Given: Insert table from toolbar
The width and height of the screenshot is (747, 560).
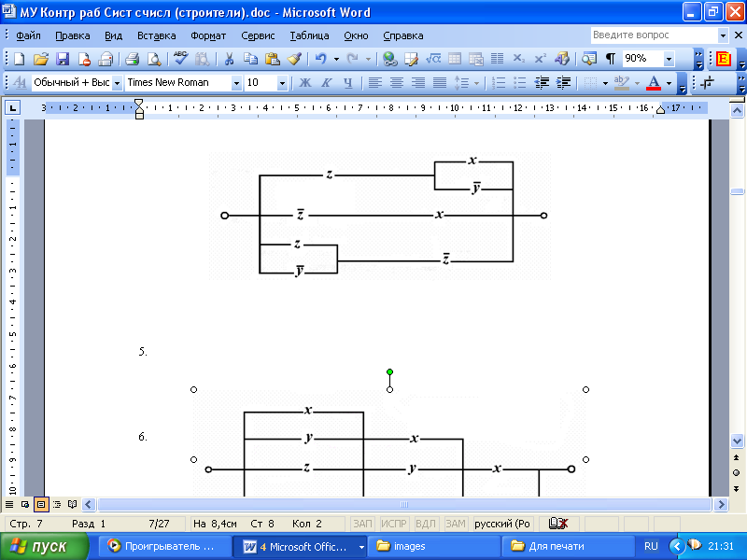Looking at the screenshot, I should pyautogui.click(x=455, y=59).
